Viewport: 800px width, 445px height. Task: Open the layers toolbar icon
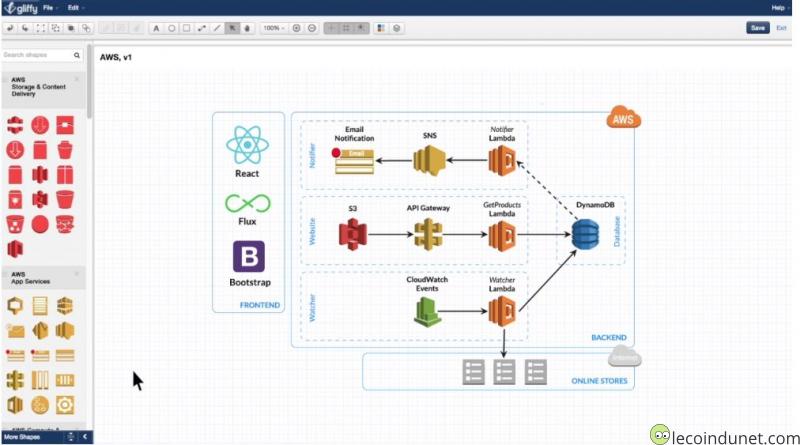[396, 28]
